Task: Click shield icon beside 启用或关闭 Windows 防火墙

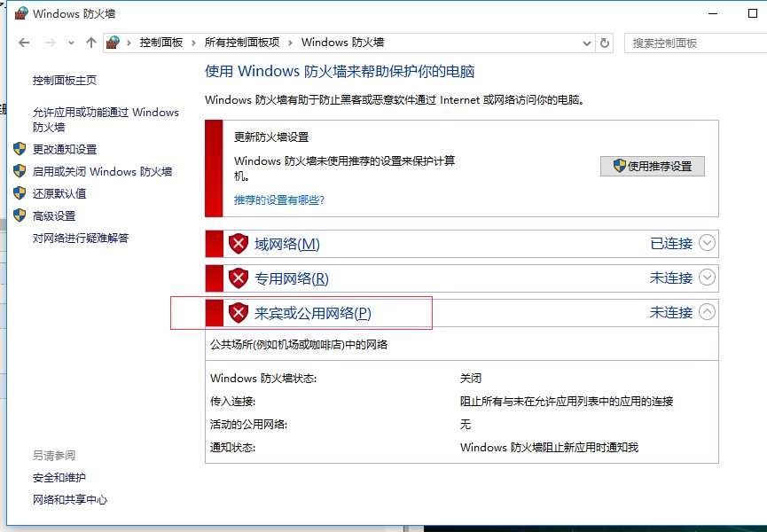Action: tap(20, 171)
